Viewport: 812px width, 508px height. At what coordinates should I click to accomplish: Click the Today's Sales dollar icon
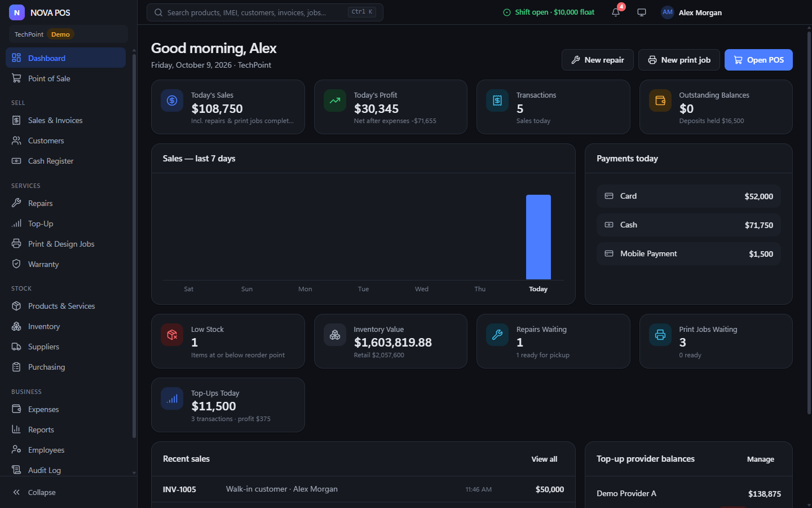pos(172,100)
